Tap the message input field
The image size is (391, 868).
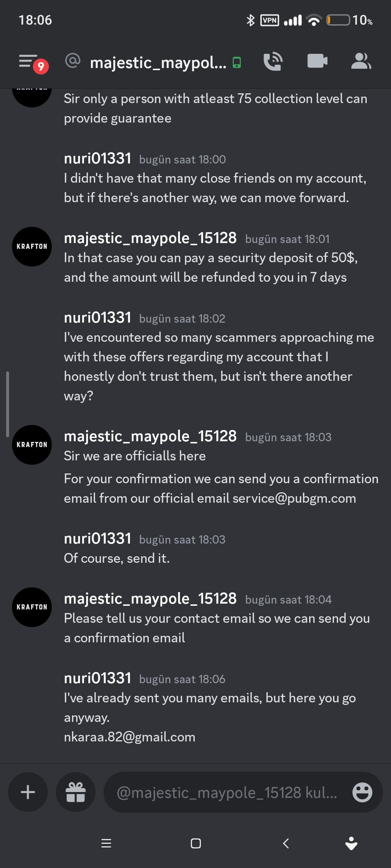[226, 792]
